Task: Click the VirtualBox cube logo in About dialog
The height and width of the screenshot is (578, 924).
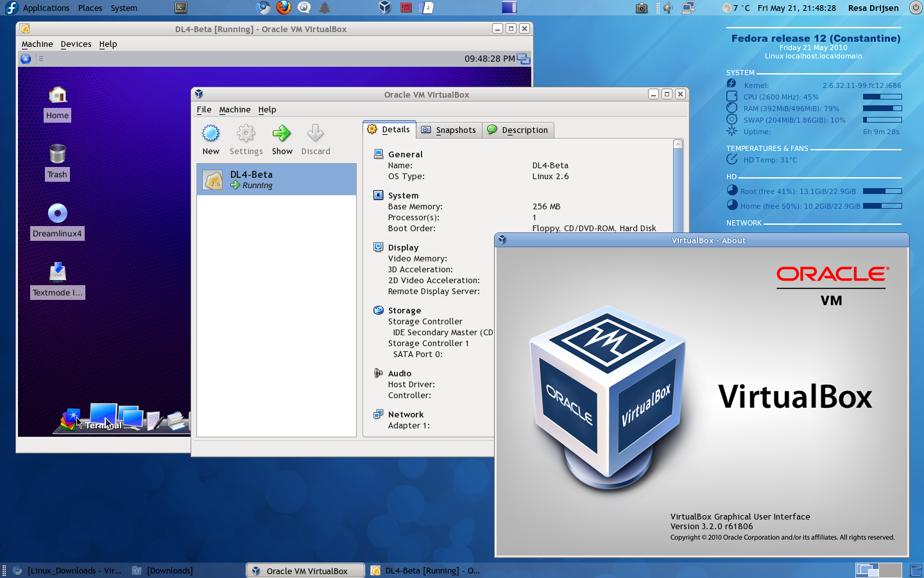Action: [608, 398]
